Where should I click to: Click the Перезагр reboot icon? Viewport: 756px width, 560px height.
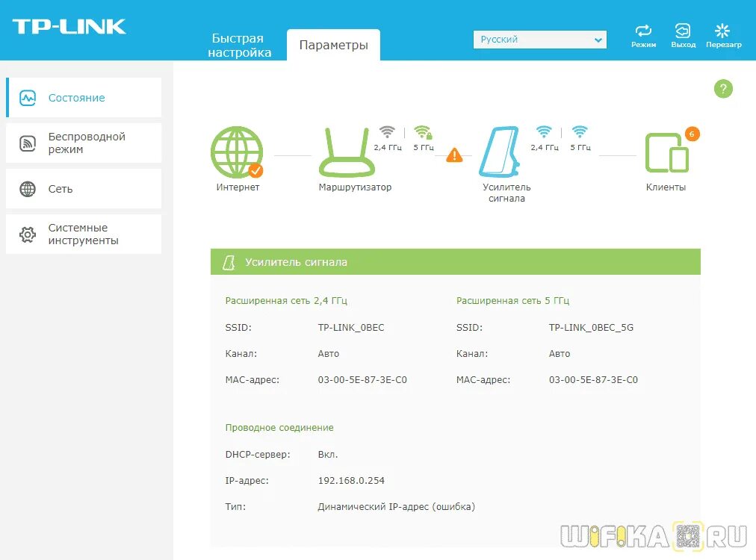coord(722,31)
